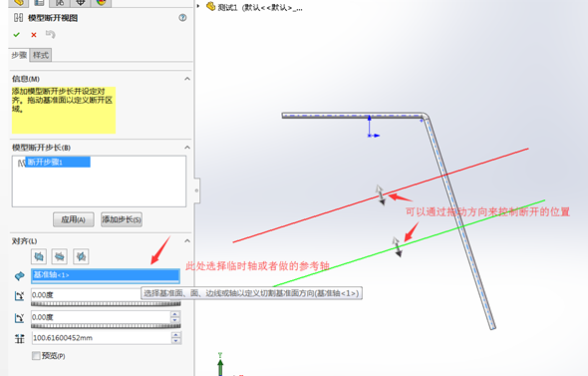
Task: Cancel with the red X icon
Action: pos(34,35)
